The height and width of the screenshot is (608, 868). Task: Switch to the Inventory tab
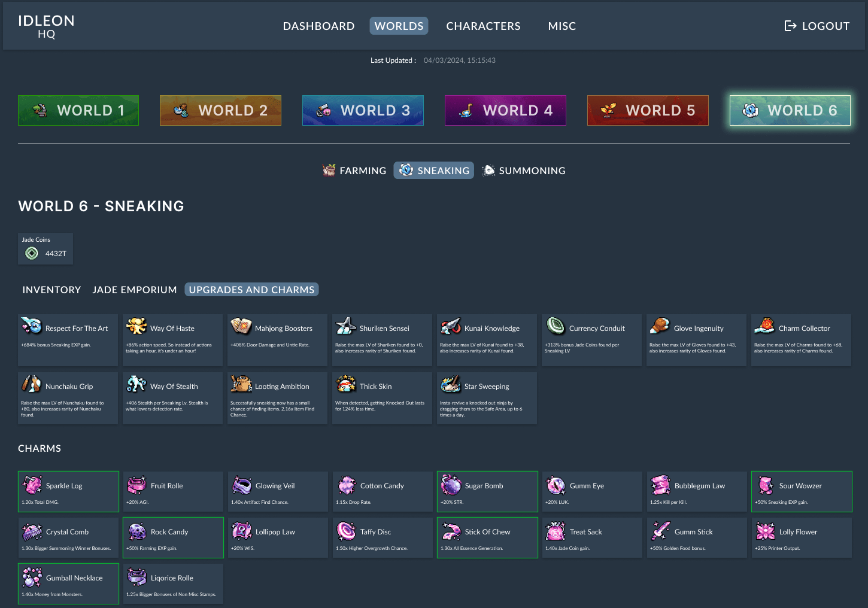(x=51, y=290)
